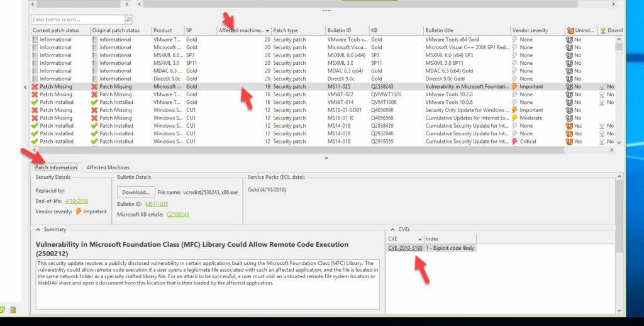The height and width of the screenshot is (326, 644).
Task: Click Moderate severity icon for MS18-01-IE
Action: 515,118
